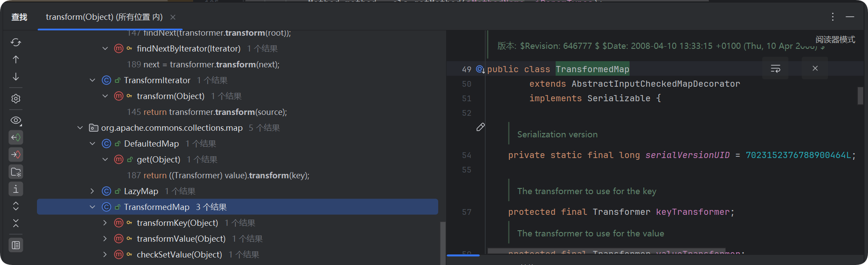The width and height of the screenshot is (868, 265).
Task: Collapse DefaultedMap class node
Action: click(92, 144)
